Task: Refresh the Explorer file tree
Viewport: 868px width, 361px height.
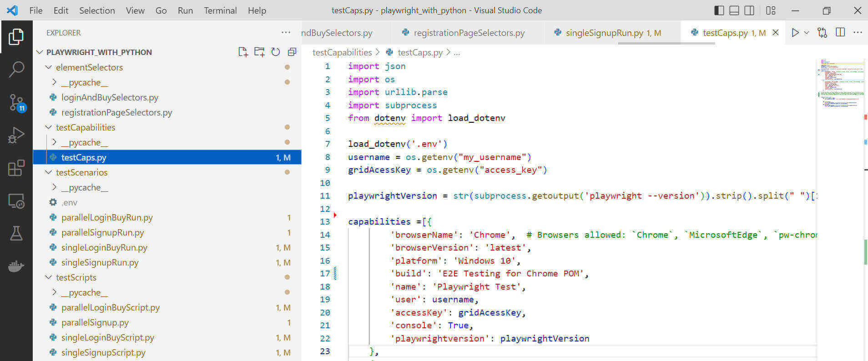Action: [x=276, y=52]
